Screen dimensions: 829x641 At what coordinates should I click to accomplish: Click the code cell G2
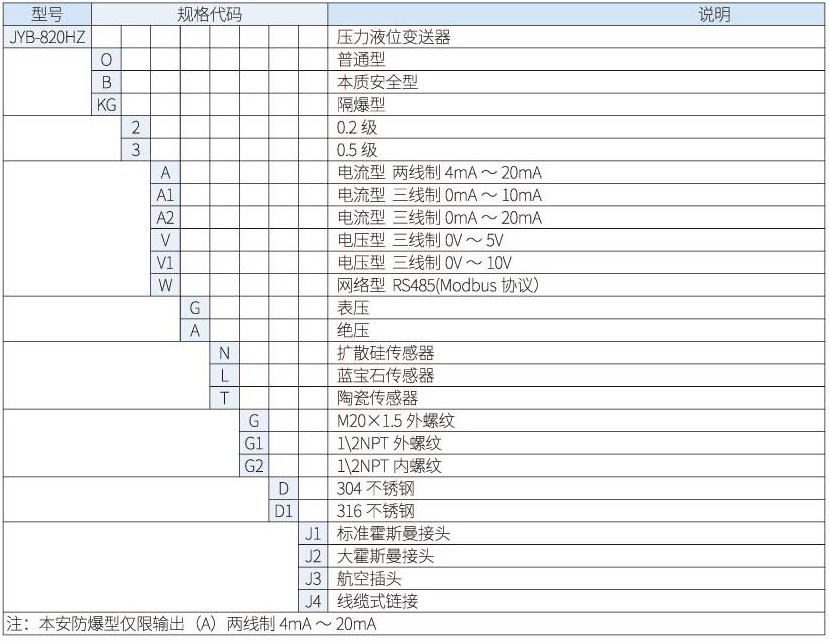[x=254, y=466]
